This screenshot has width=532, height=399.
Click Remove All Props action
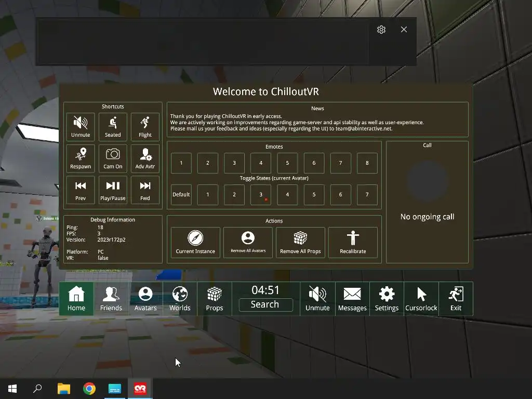tap(300, 243)
